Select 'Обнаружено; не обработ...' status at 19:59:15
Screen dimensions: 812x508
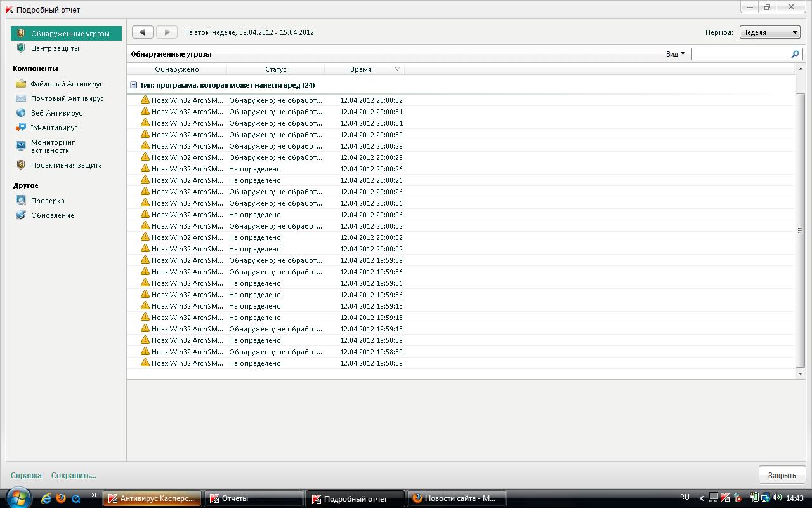pyautogui.click(x=275, y=329)
